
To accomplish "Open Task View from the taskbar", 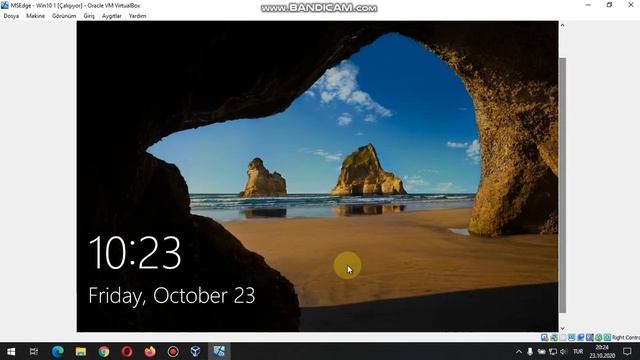I will (34, 351).
